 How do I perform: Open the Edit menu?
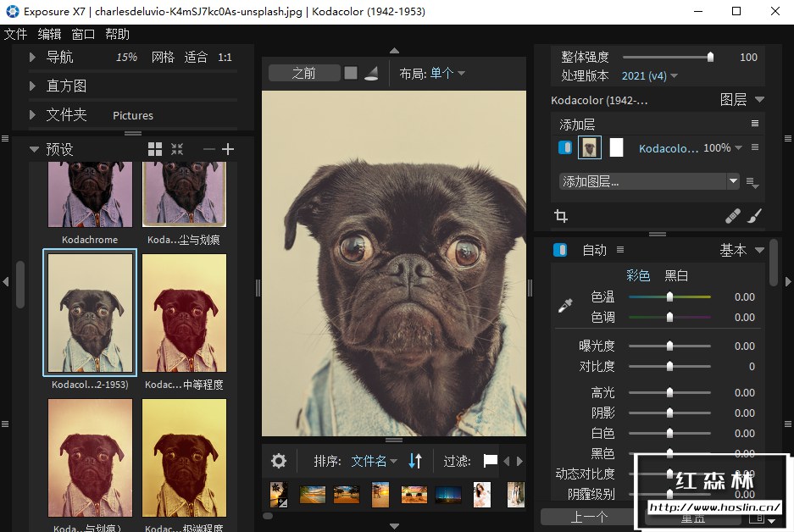point(49,34)
